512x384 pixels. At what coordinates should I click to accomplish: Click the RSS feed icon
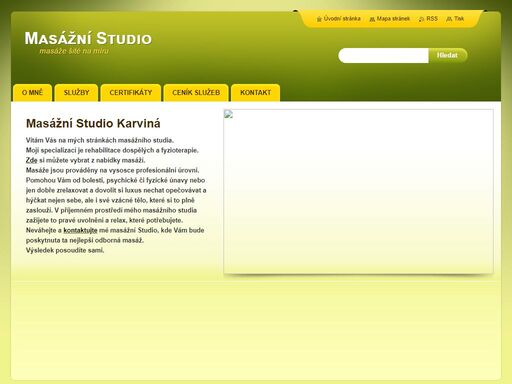point(422,19)
